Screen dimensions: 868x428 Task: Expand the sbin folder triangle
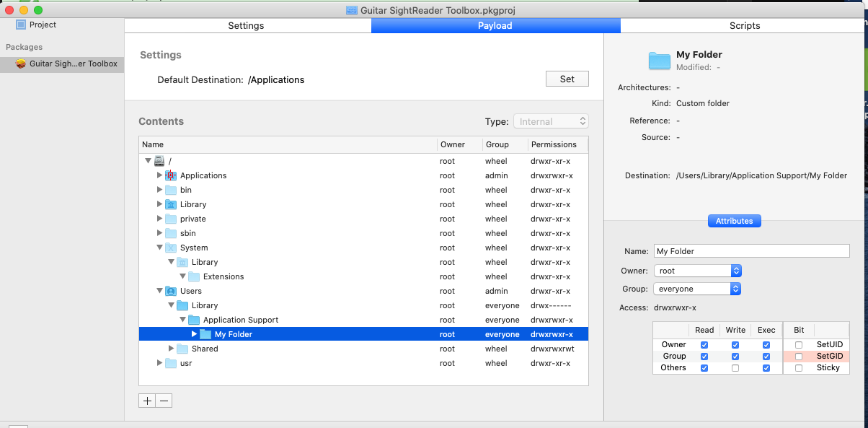pyautogui.click(x=160, y=233)
